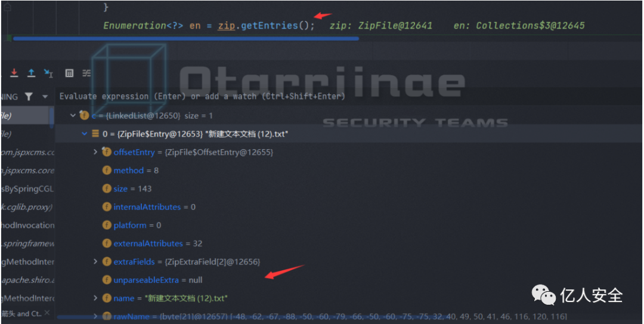This screenshot has height=324, width=644.
Task: Click the Trace Current Stream Chain icon
Action: click(x=86, y=73)
